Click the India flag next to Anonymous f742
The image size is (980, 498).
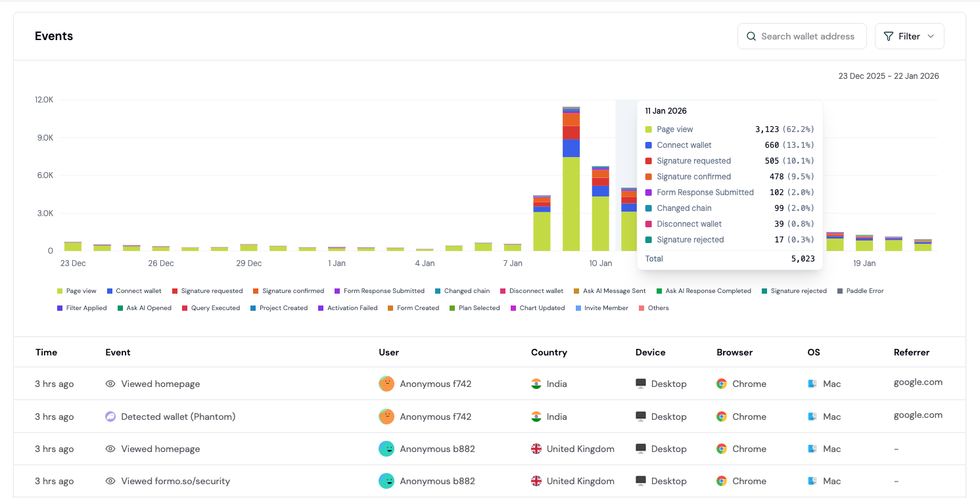[x=537, y=384]
